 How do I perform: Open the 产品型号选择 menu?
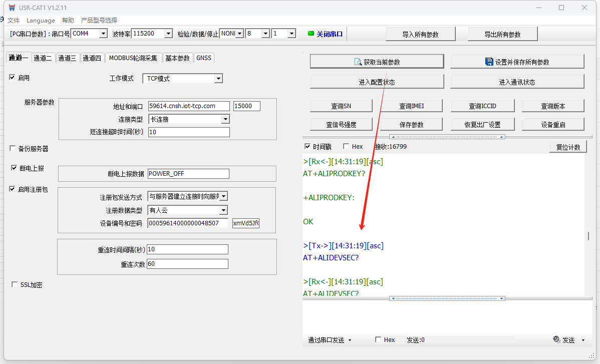[99, 20]
